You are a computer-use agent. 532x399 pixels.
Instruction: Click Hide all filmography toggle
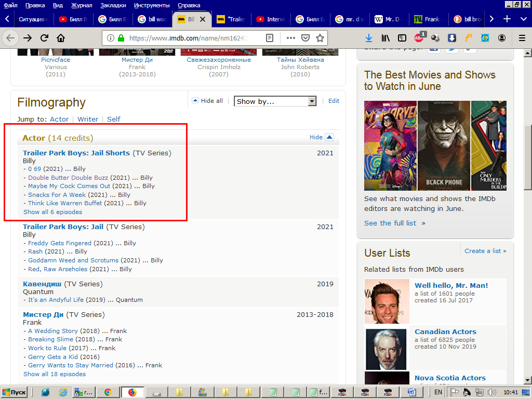[x=207, y=101]
